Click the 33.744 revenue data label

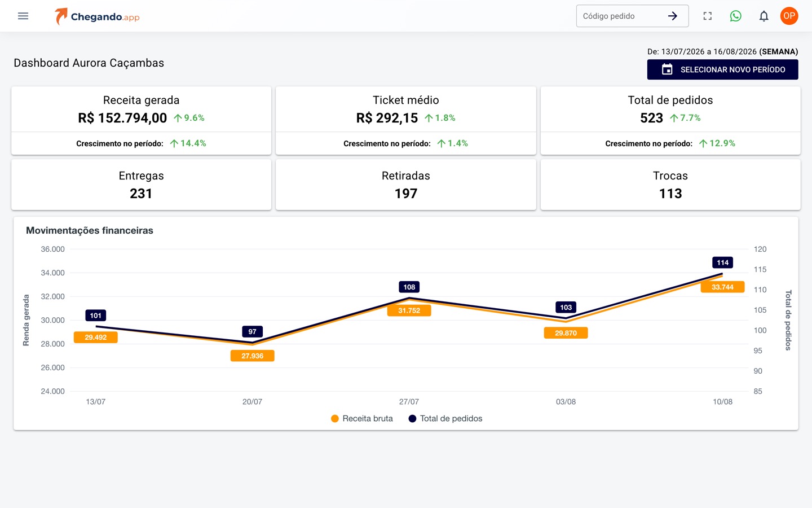click(x=723, y=287)
